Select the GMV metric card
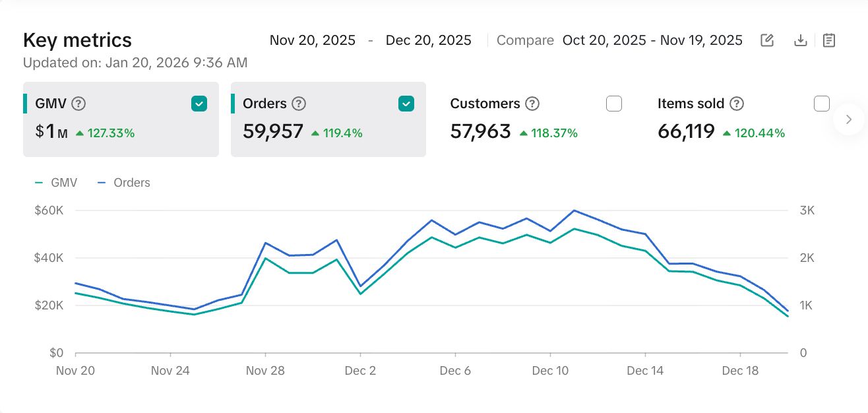868x413 pixels. [x=121, y=132]
